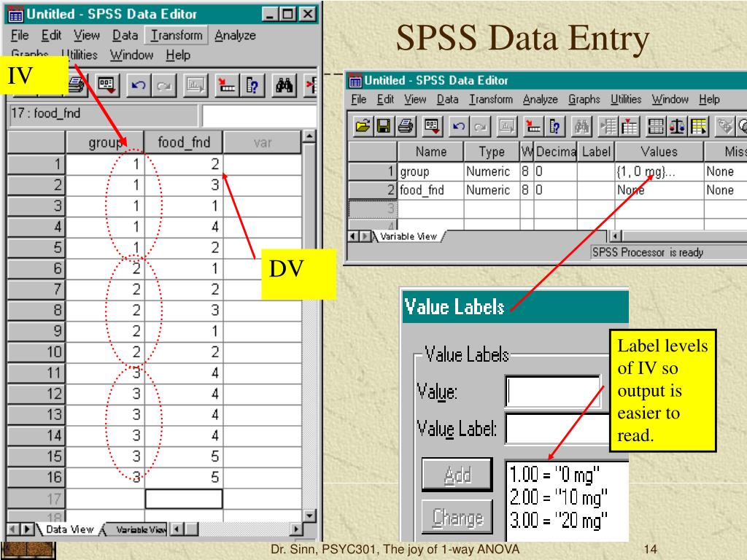Image resolution: width=747 pixels, height=560 pixels.
Task: Select Variable View tab in right window
Action: pos(409,236)
